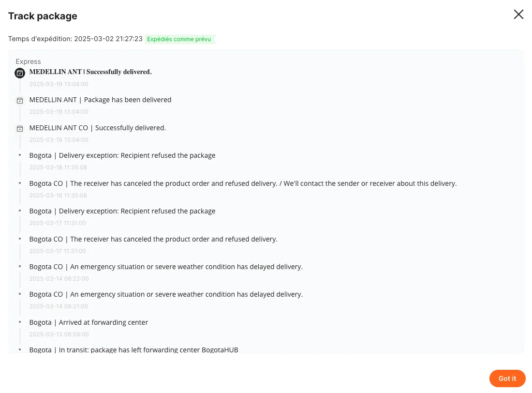Select the 'Track package' heading
The image size is (532, 393).
[43, 16]
